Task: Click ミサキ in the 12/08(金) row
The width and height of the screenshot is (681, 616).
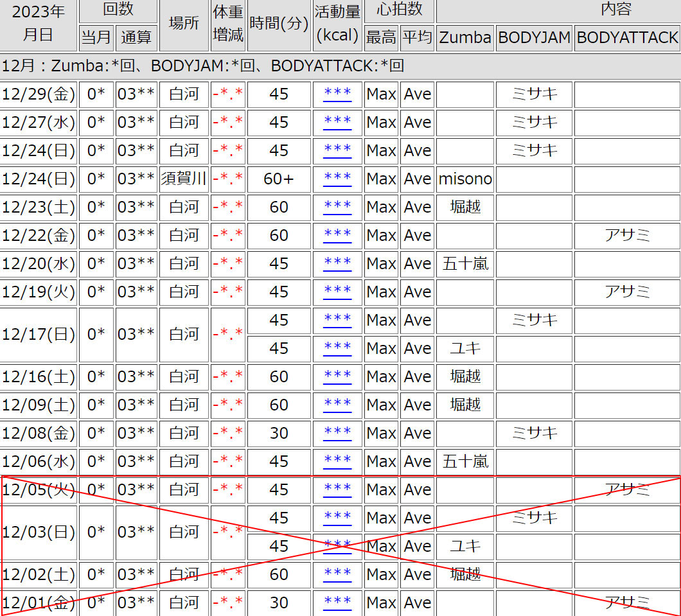Action: click(535, 433)
